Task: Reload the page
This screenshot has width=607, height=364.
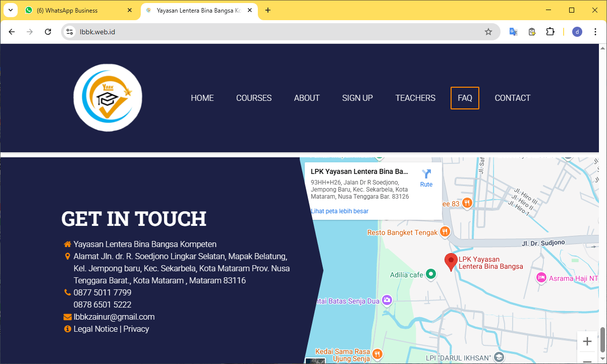Action: [48, 32]
